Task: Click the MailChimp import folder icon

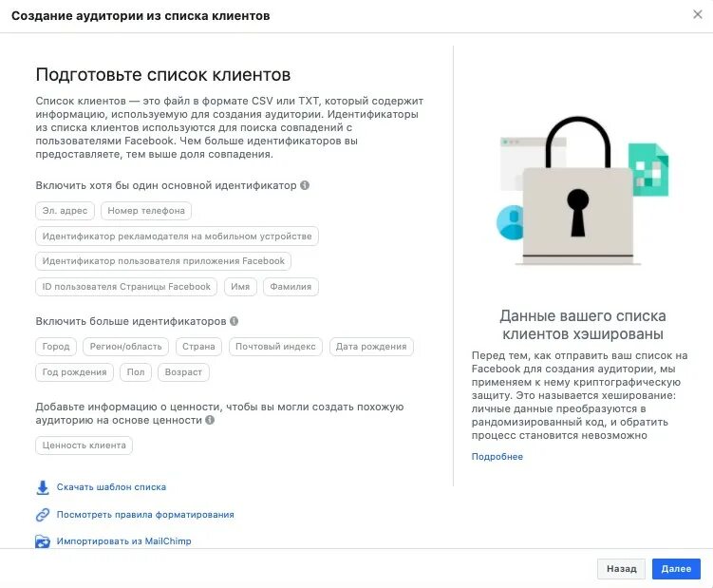Action: click(x=43, y=541)
